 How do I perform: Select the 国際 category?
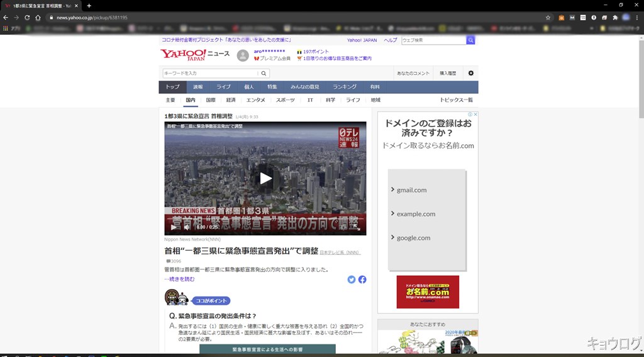tap(211, 100)
